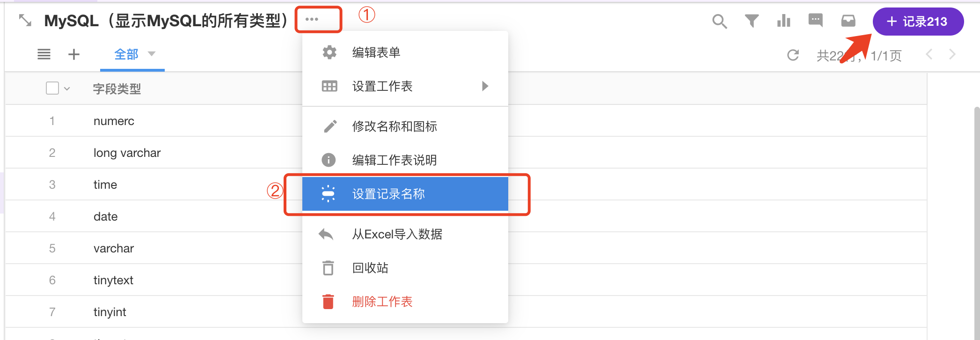The height and width of the screenshot is (340, 980).
Task: Add a new view with plus icon
Action: tap(74, 54)
